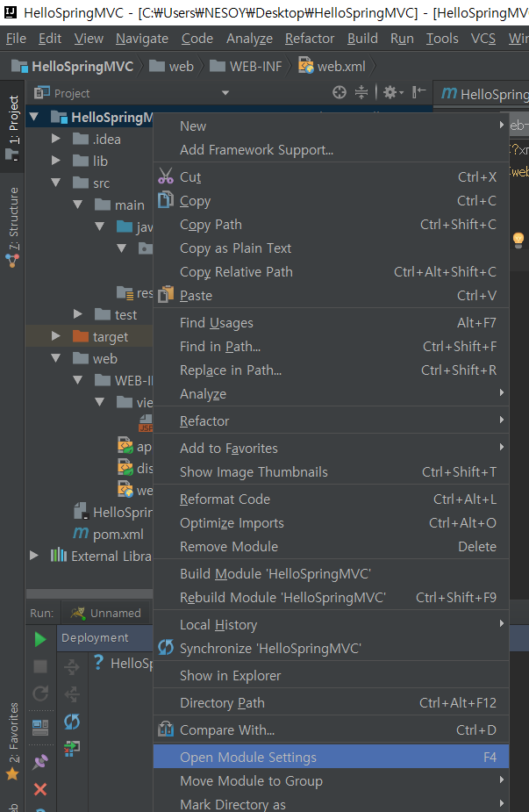Open the File menu
The image size is (529, 812).
pos(16,39)
